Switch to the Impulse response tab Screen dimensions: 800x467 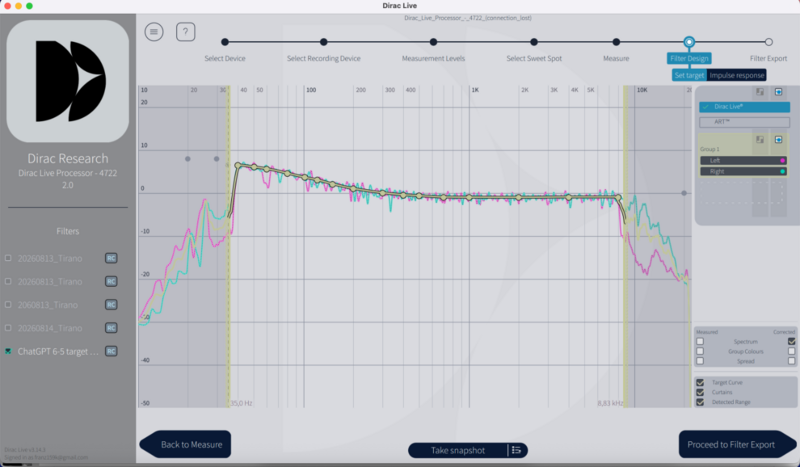tap(737, 75)
